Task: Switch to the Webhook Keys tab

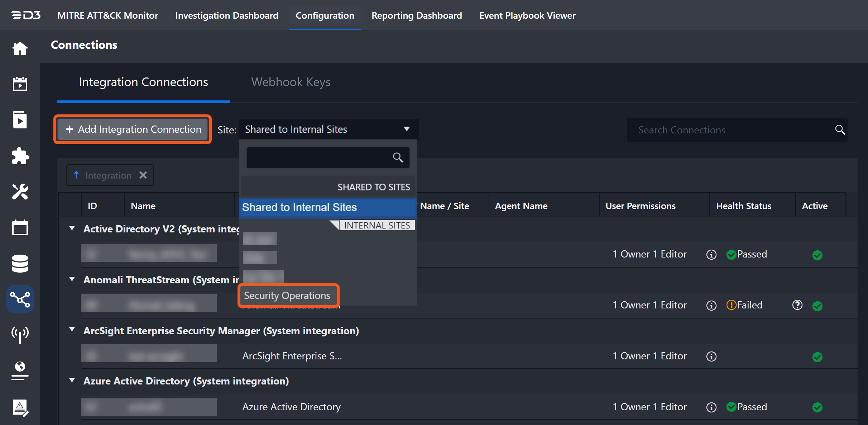Action: [291, 82]
